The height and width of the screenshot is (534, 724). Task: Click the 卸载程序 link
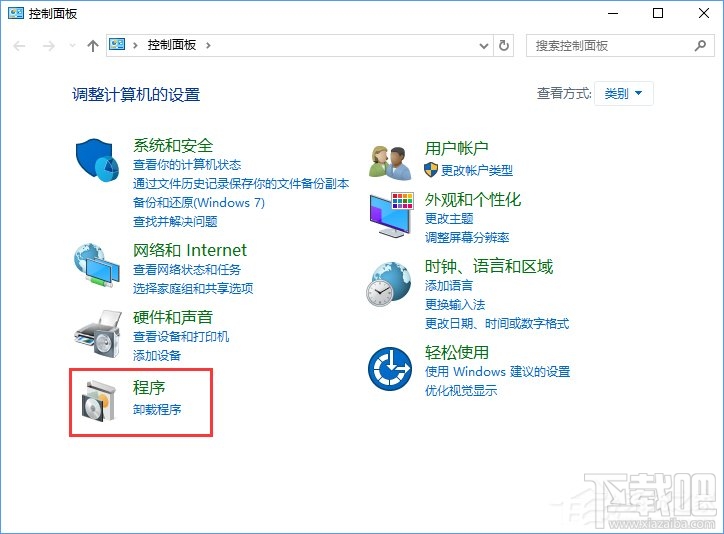tap(157, 409)
